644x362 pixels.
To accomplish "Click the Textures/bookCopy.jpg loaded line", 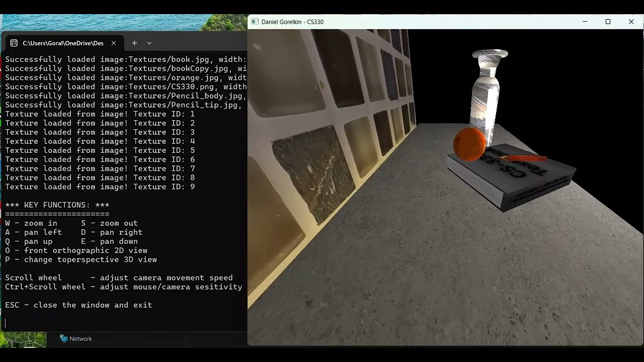I will (126, 68).
